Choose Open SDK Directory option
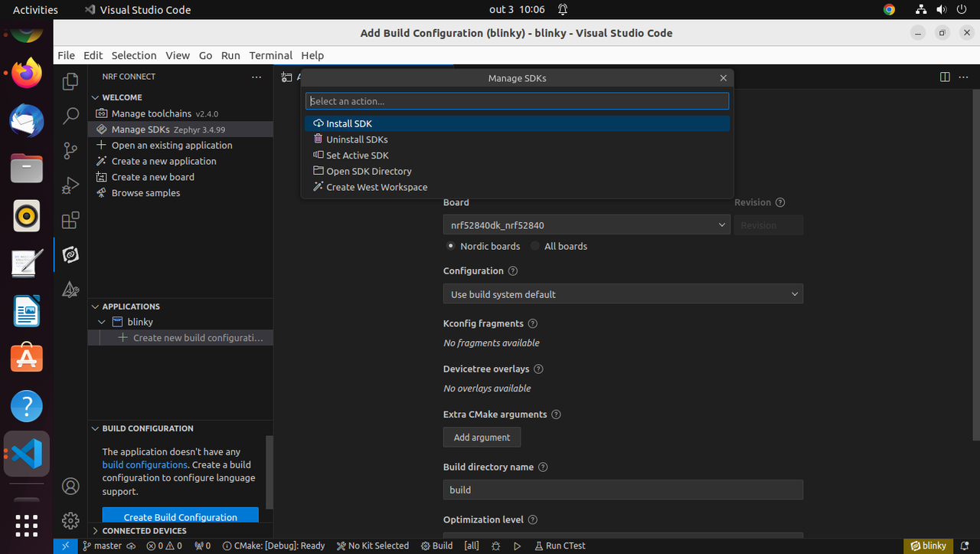Screen dimensions: 980x554 (x=517, y=172)
